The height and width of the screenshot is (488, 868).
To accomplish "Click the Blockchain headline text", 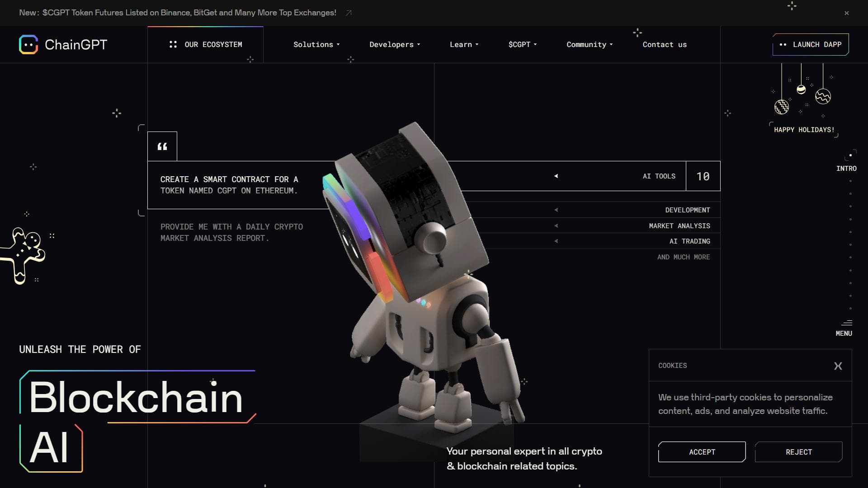I will 136,398.
